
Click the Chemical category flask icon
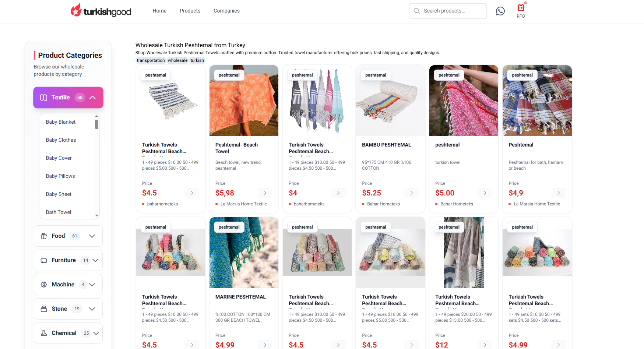pos(44,333)
